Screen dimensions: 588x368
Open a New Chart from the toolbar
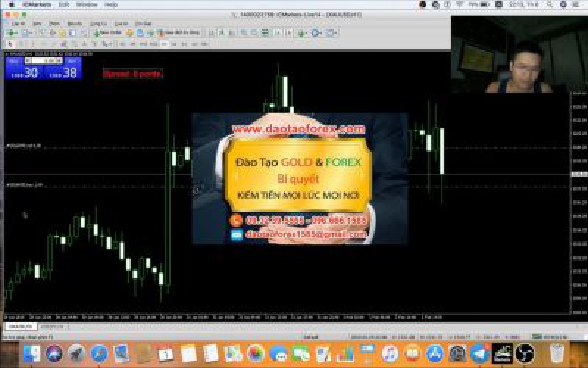[x=11, y=33]
